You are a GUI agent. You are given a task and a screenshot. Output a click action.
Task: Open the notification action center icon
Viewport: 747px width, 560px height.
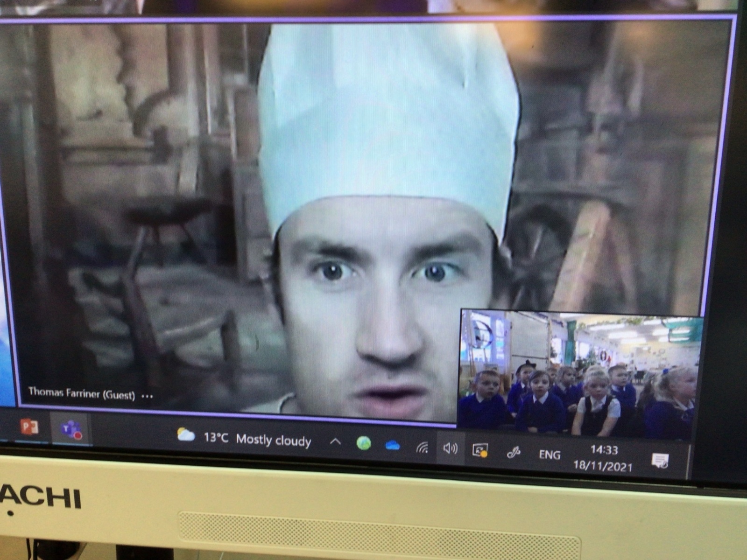660,461
